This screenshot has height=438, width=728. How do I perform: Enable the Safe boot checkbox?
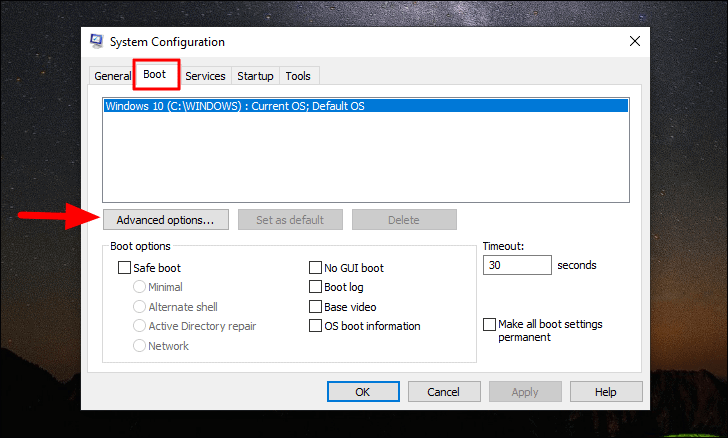[x=124, y=268]
